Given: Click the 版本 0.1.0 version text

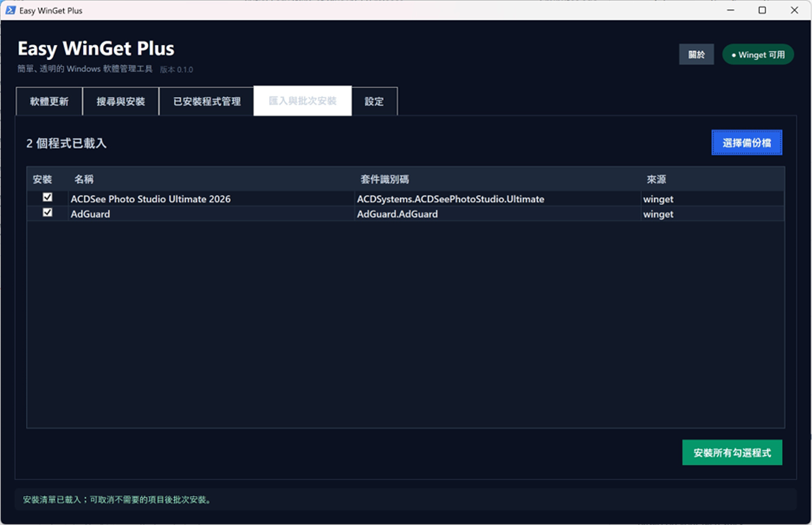Looking at the screenshot, I should pos(176,69).
